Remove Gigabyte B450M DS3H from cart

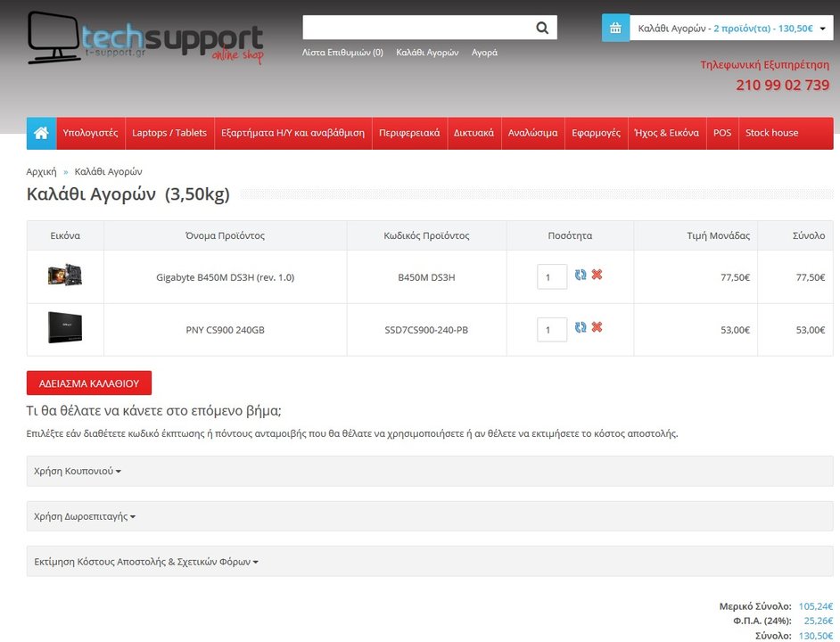[597, 275]
